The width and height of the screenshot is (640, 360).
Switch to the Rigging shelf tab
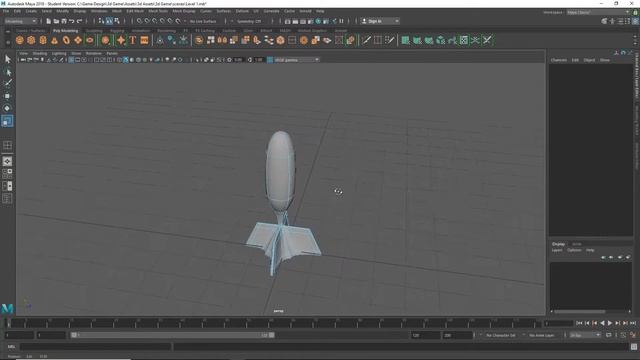[x=117, y=31]
